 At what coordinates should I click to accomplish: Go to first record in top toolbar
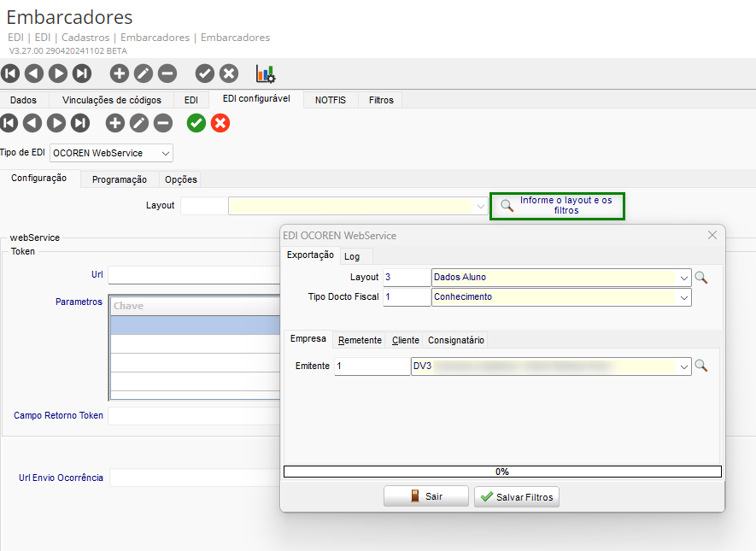[10, 73]
